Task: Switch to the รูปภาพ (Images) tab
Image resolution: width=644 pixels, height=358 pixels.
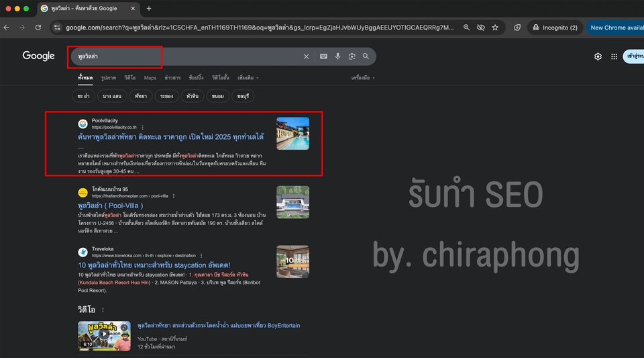Action: [x=109, y=78]
